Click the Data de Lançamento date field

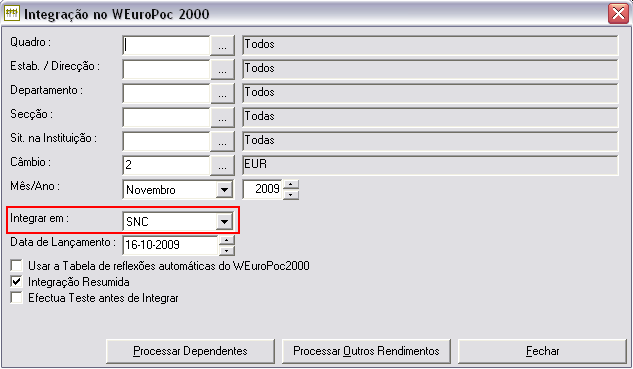pos(170,245)
